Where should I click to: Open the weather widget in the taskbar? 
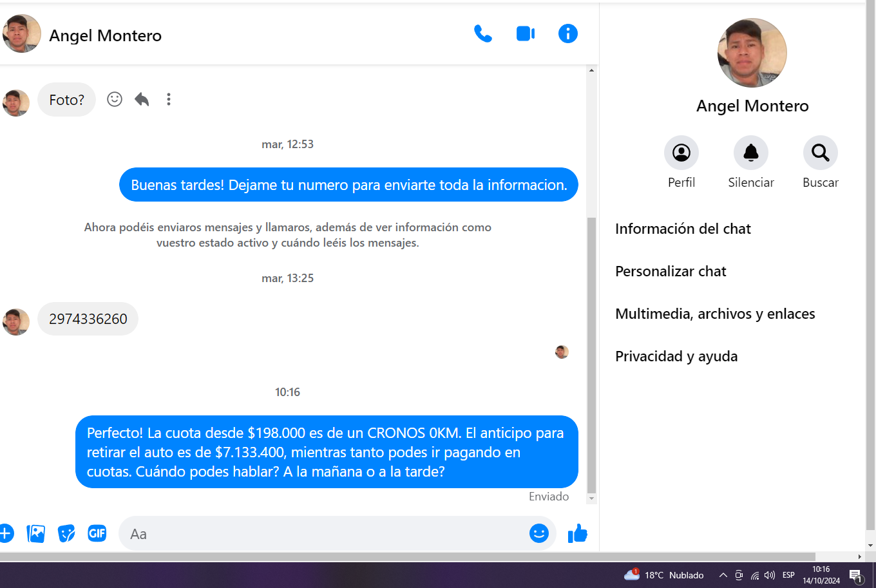tap(664, 575)
